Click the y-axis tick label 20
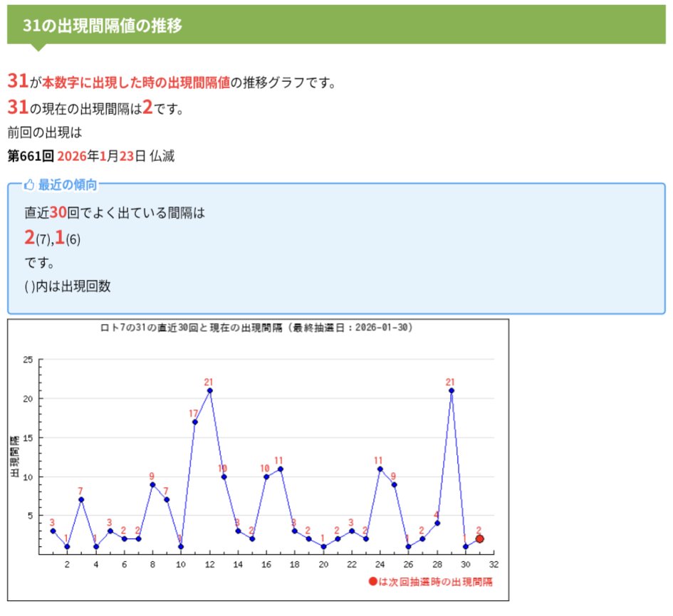Image resolution: width=673 pixels, height=616 pixels. [x=28, y=399]
